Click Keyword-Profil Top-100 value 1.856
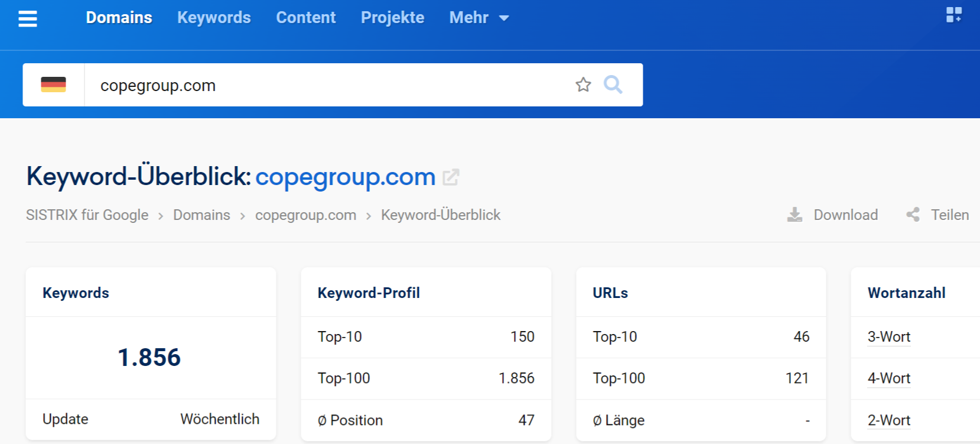This screenshot has width=980, height=444. (x=516, y=378)
